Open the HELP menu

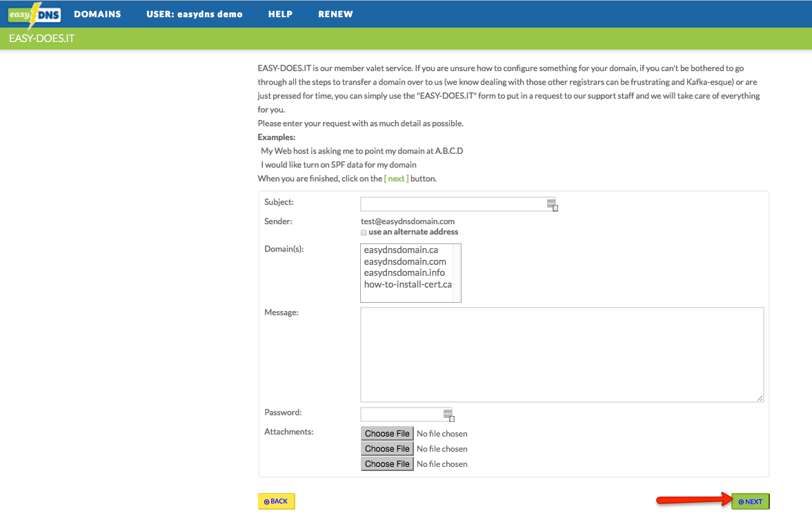pos(280,14)
